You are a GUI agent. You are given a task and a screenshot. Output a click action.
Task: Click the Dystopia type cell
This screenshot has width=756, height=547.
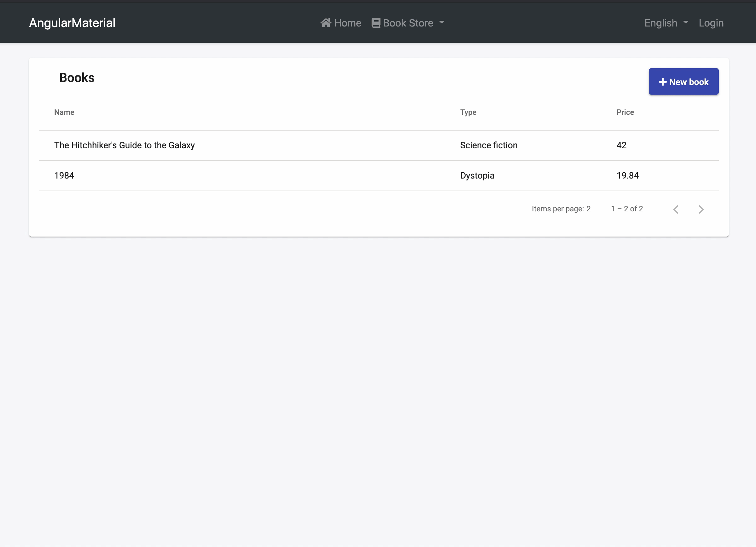477,176
